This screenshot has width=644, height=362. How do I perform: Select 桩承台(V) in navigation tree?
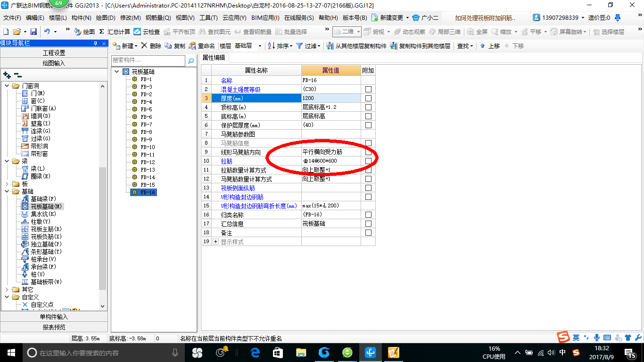click(39, 259)
